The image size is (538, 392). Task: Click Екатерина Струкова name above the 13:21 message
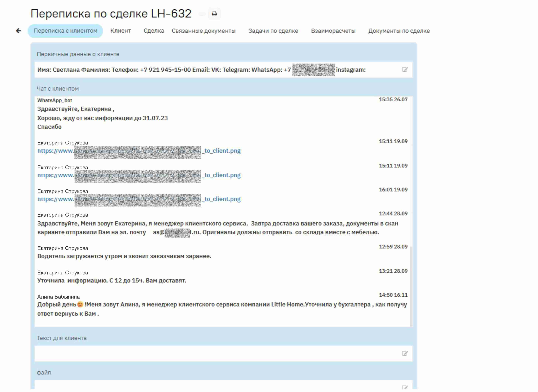[x=63, y=273]
